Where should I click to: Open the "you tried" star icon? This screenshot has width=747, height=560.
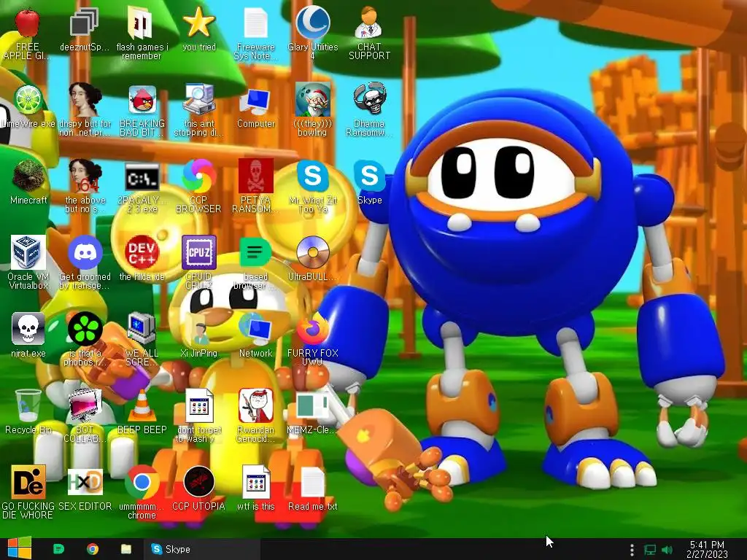198,23
